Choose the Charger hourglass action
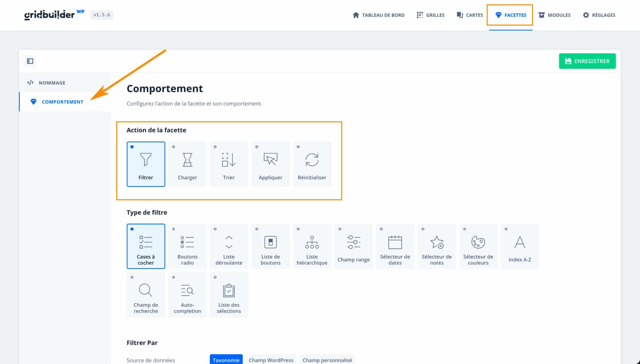Image resolution: width=640 pixels, height=364 pixels. (x=187, y=164)
